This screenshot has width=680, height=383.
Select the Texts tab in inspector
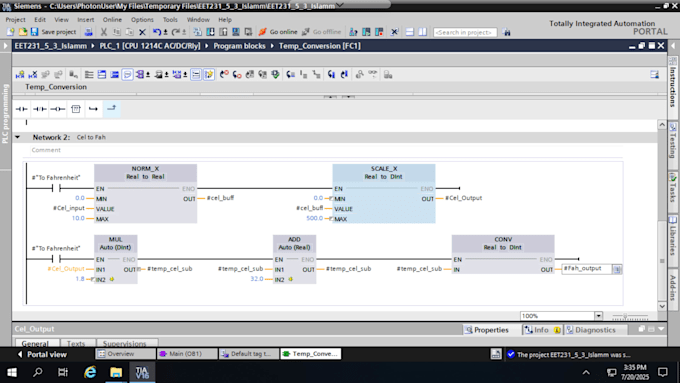coord(76,343)
